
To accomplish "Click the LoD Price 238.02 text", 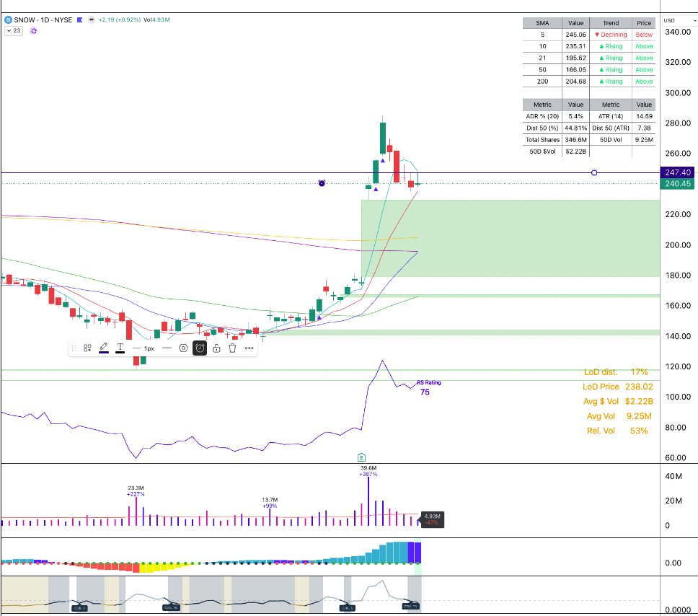I will (x=618, y=387).
